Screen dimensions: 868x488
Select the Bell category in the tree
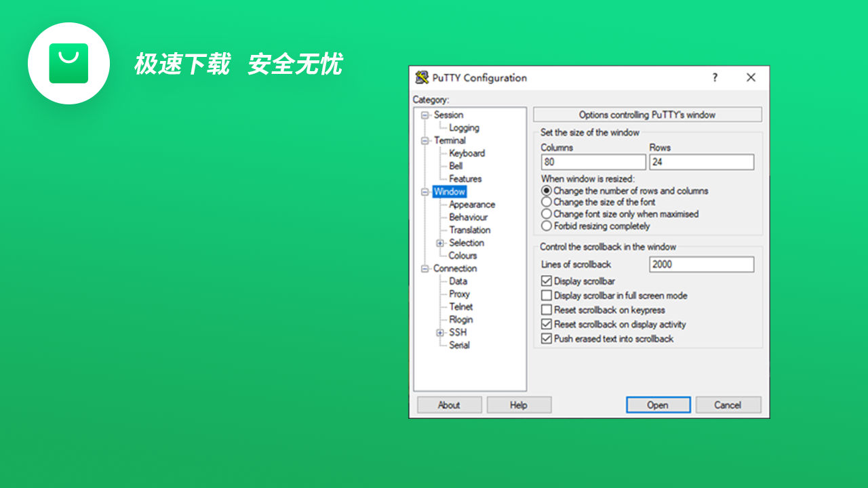(455, 165)
